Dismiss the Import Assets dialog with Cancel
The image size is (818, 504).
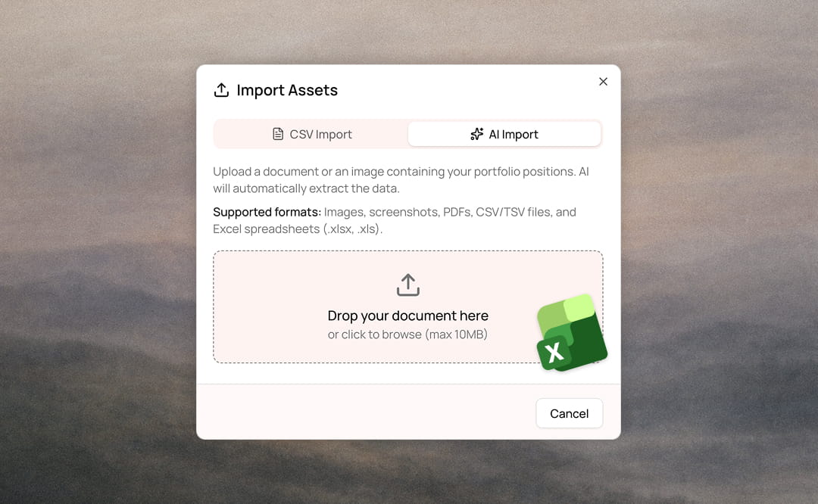click(x=569, y=413)
